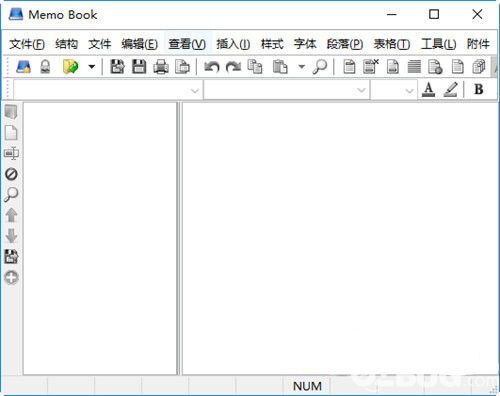Open the 表格(T) menu
Image resolution: width=500 pixels, height=396 pixels.
(x=392, y=44)
